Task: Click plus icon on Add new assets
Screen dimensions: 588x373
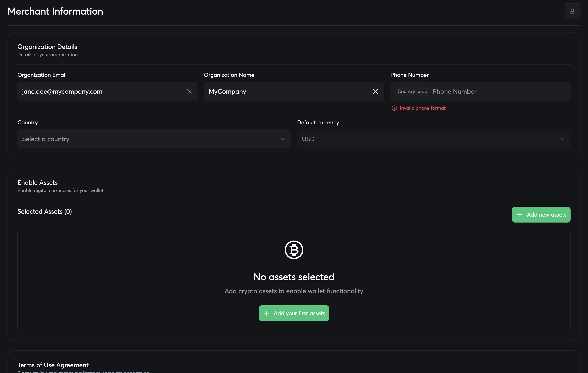Action: coord(520,215)
